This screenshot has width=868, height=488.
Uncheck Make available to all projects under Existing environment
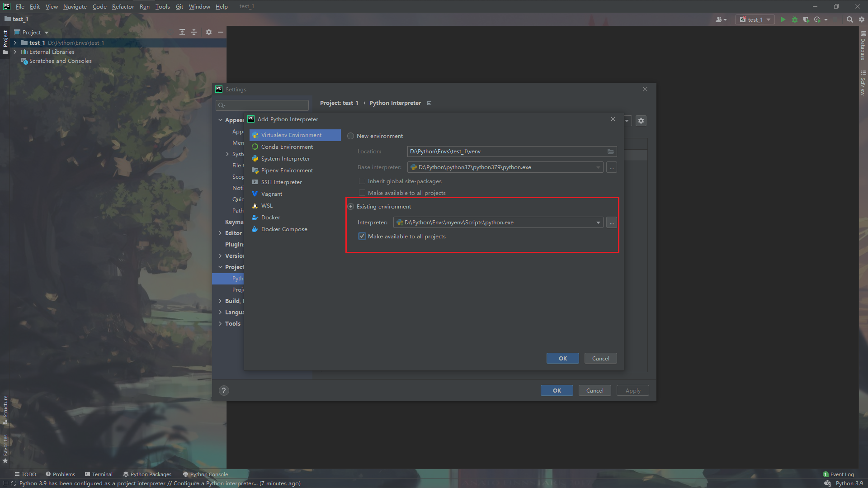[362, 237]
